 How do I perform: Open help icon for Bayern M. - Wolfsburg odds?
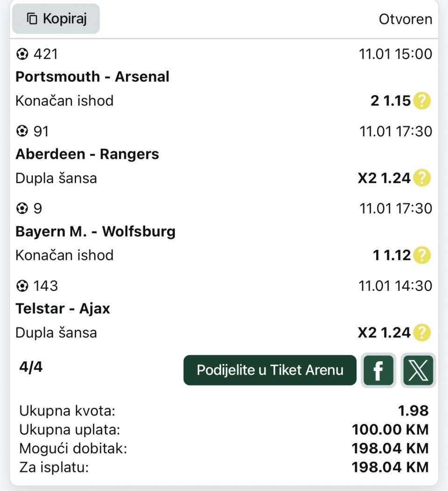[x=422, y=255]
